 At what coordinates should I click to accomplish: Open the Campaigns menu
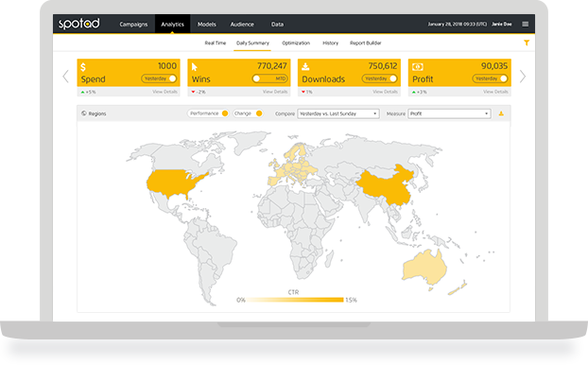(x=133, y=25)
